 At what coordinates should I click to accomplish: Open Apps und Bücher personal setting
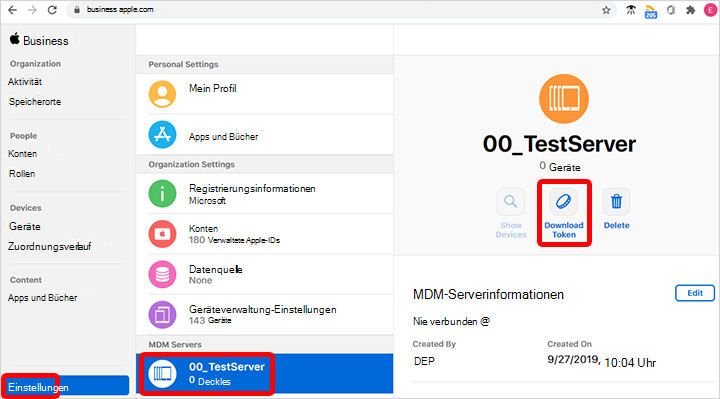point(264,135)
